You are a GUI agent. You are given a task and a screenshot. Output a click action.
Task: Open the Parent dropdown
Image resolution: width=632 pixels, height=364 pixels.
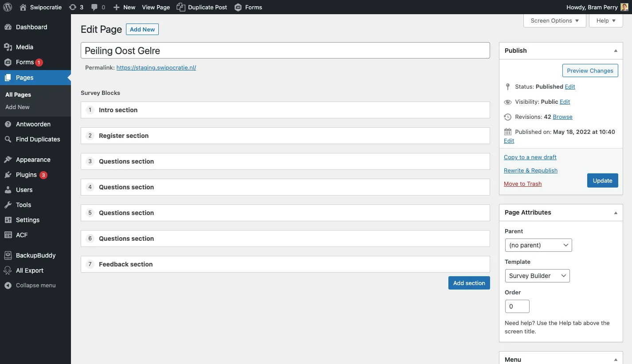[538, 245]
